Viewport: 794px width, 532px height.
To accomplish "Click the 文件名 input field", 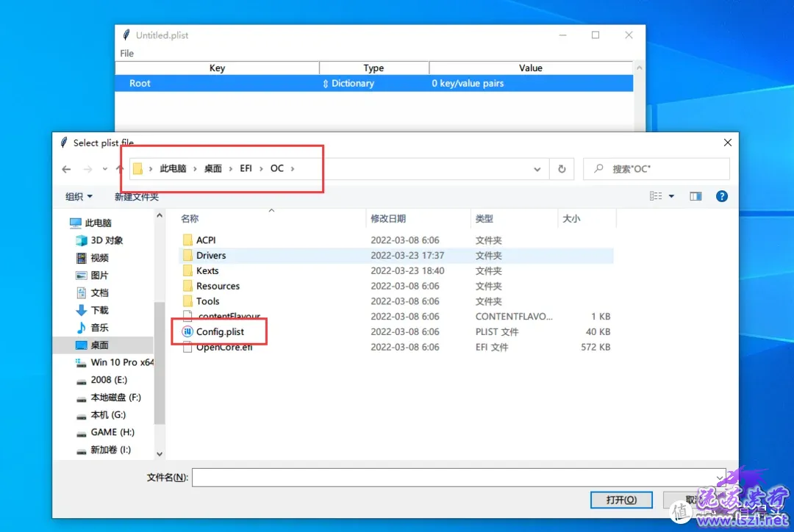I will [x=459, y=478].
